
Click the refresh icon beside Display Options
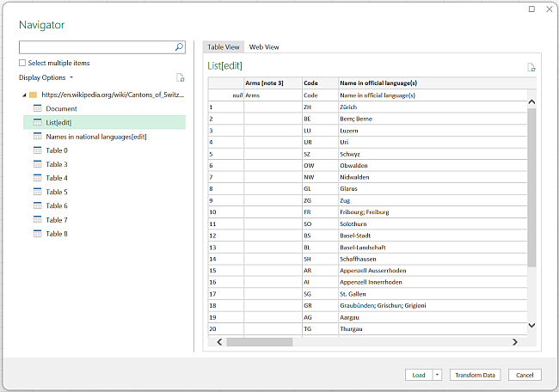click(181, 77)
